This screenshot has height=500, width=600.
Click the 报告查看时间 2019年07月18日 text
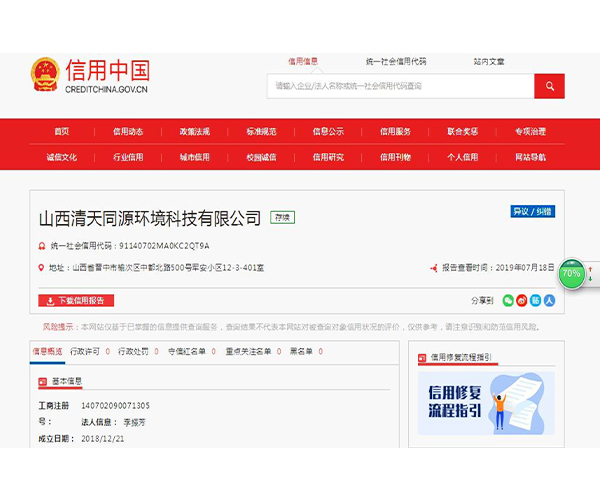click(x=498, y=268)
